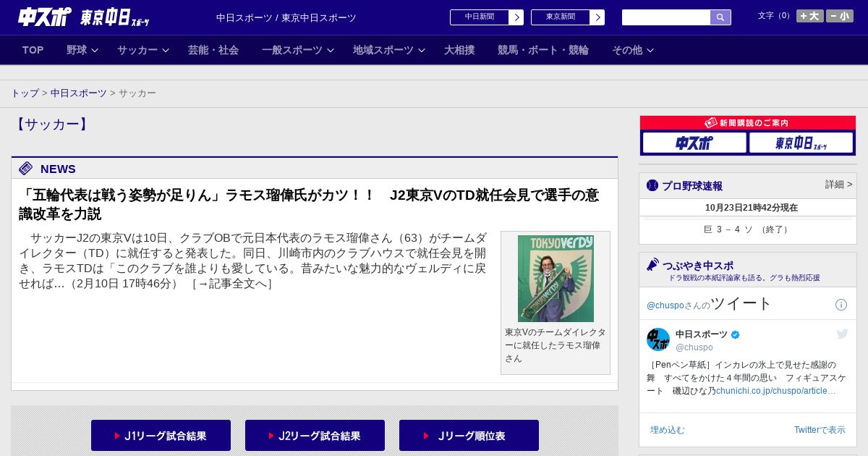Screen dimensions: 868x456
Task: Click the search magnifier button
Action: [720, 17]
